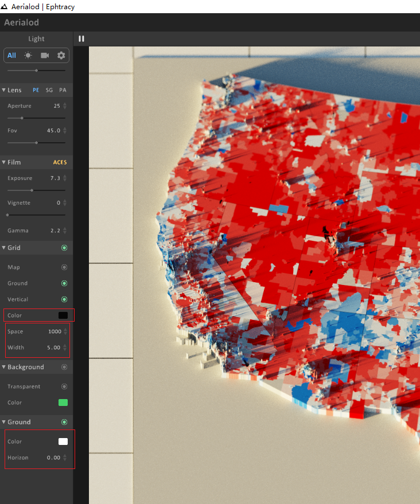Click the Aperture value stepper arrows
The width and height of the screenshot is (420, 504).
[x=65, y=106]
